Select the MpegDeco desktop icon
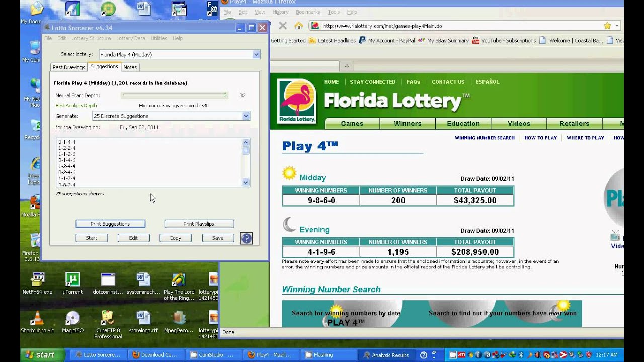 pos(179,322)
